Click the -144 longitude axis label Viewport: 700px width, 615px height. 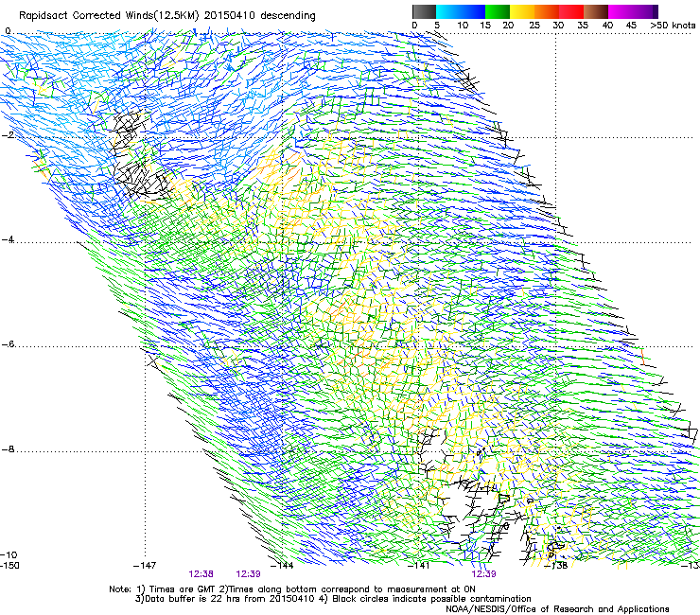[282, 565]
